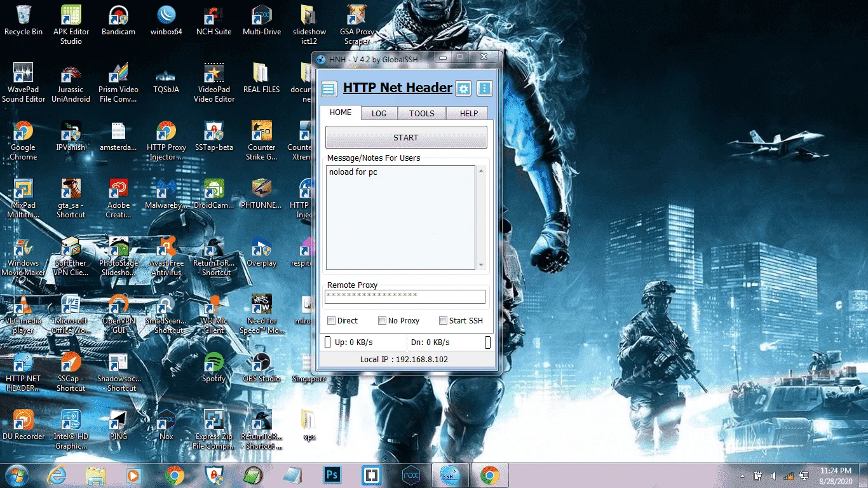
Task: Click the "Local IP : 192.168.8.102" status text
Action: point(404,360)
